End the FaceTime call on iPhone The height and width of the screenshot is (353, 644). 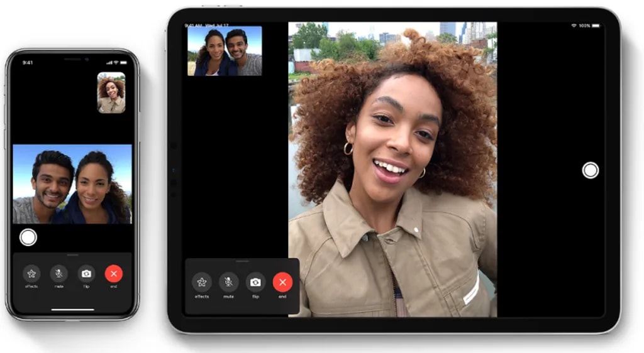(x=114, y=274)
